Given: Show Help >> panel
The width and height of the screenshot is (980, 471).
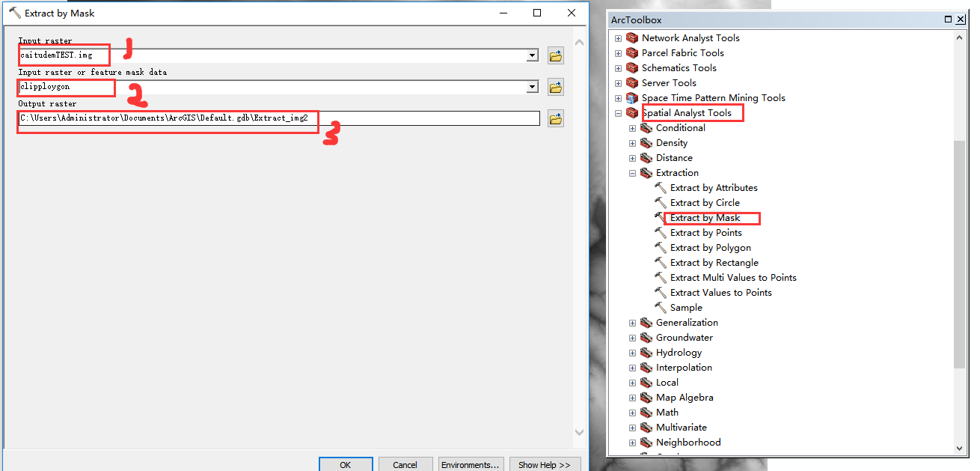Looking at the screenshot, I should [x=545, y=465].
